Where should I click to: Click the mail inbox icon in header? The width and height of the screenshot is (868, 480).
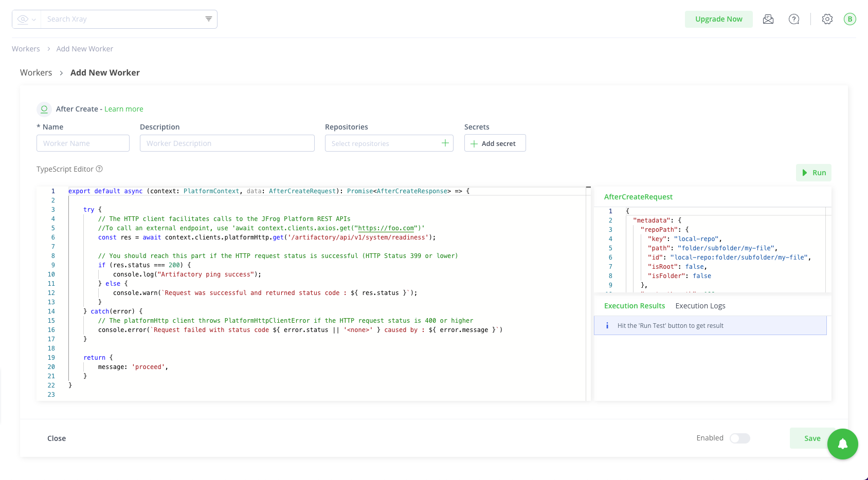coord(768,19)
